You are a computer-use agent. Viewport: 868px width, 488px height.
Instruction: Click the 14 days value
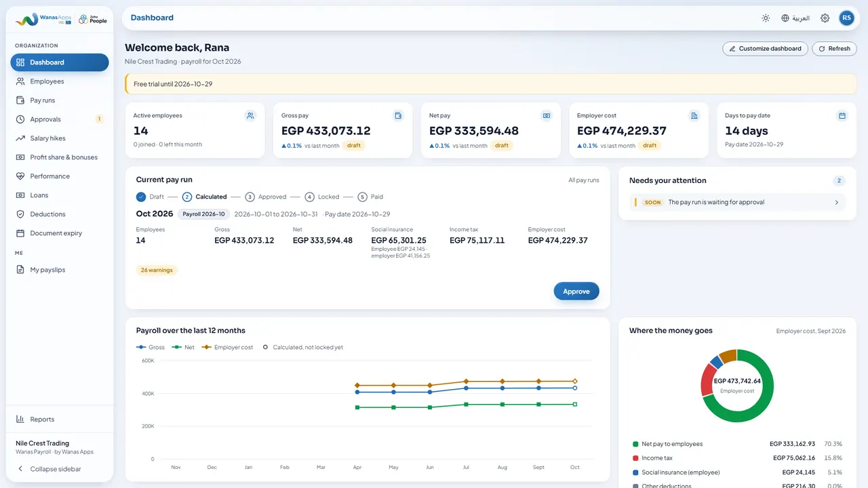(x=747, y=131)
